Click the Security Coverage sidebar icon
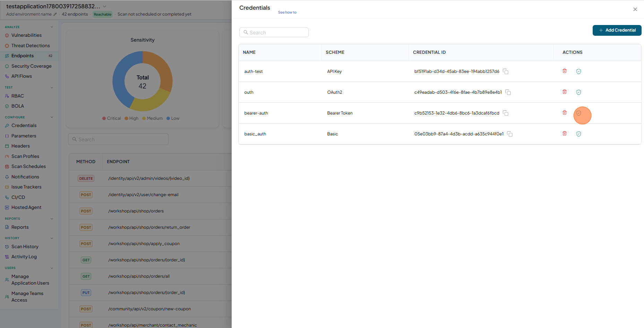The image size is (644, 328). coord(7,66)
